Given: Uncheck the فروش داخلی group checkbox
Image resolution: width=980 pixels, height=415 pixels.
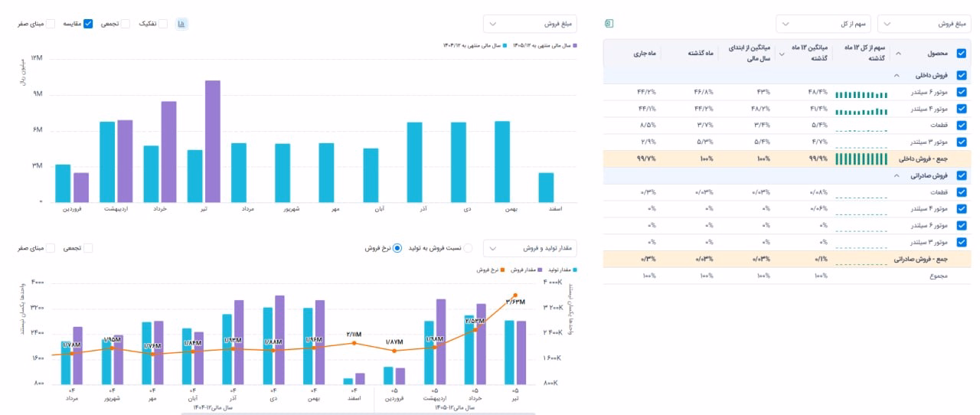Looking at the screenshot, I should [962, 76].
